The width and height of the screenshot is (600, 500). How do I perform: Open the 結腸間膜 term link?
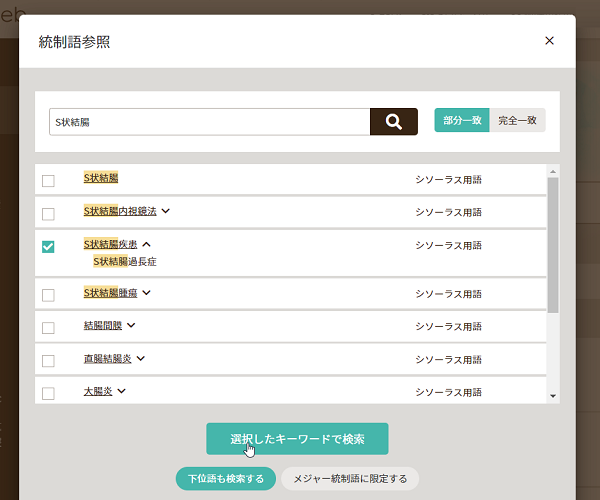coord(103,326)
